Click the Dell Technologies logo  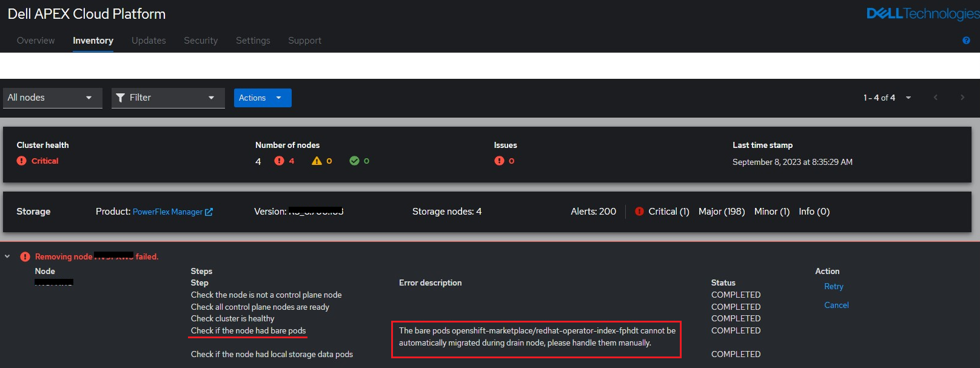922,13
